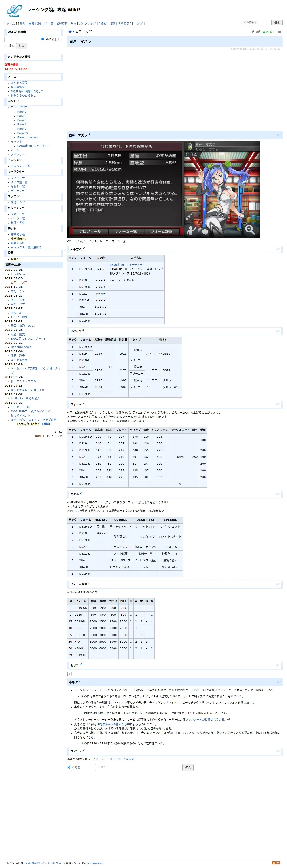Click the 挿入 comment button
The image size is (287, 868).
(x=188, y=767)
